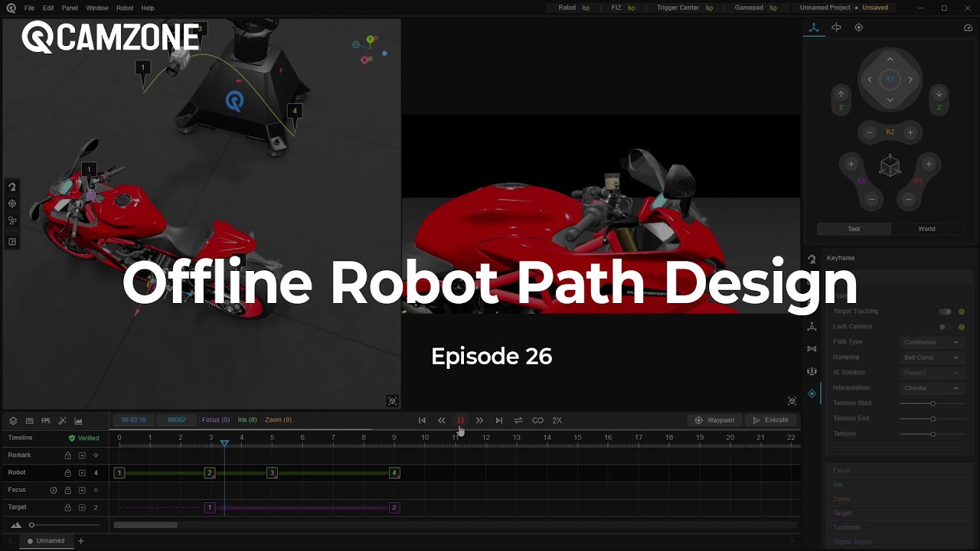Click the timeline horizontal scrollbar

[145, 525]
